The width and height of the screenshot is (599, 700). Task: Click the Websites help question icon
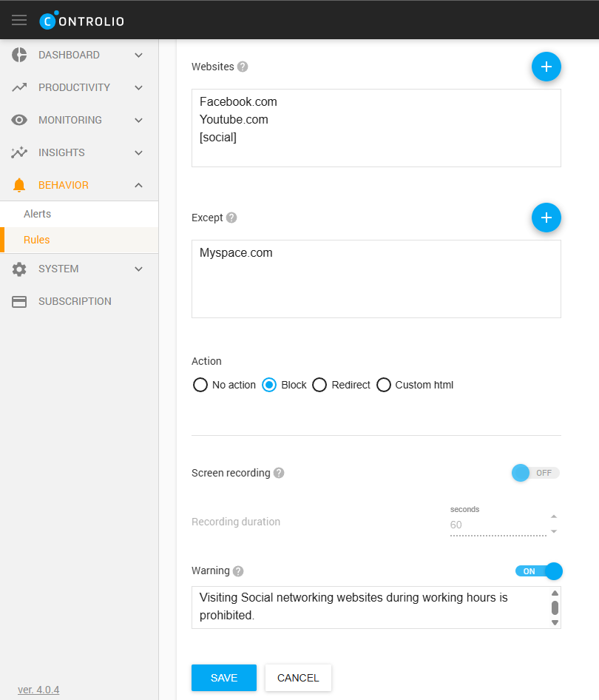(243, 67)
